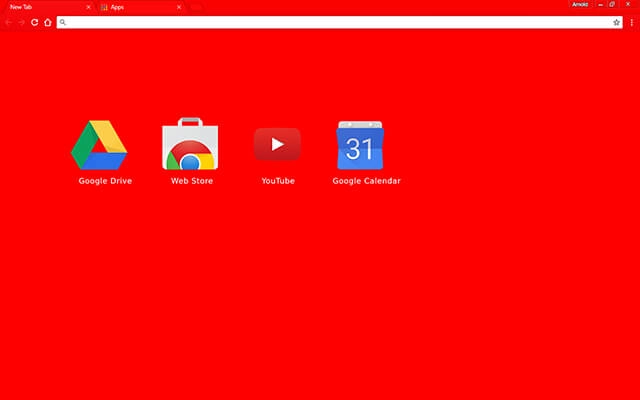Minimize the Chrome window
640x400 pixels.
(600, 4)
